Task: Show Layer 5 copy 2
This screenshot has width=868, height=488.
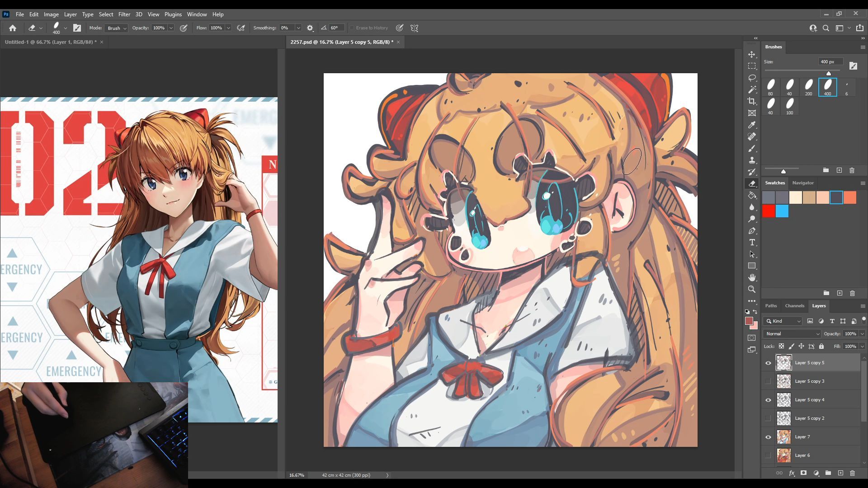Action: click(768, 418)
